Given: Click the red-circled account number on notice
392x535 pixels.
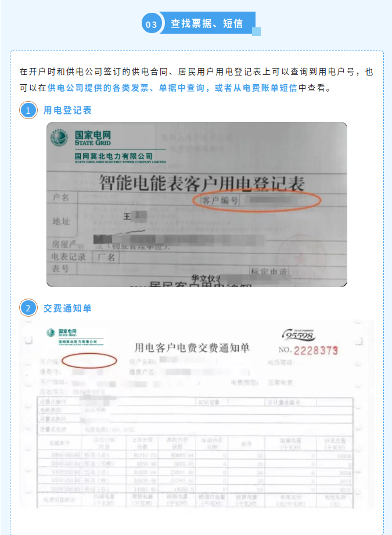Looking at the screenshot, I should tap(89, 361).
